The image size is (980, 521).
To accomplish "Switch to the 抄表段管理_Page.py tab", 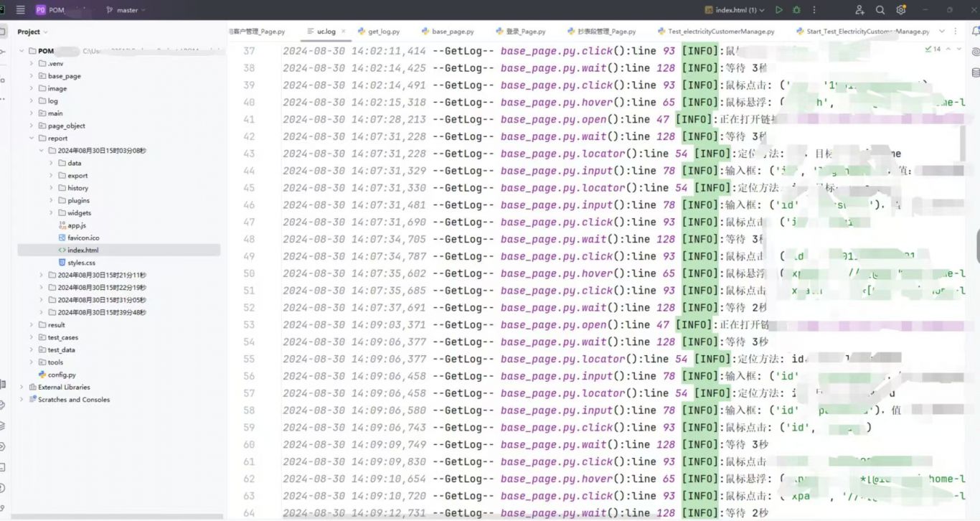I will (601, 32).
